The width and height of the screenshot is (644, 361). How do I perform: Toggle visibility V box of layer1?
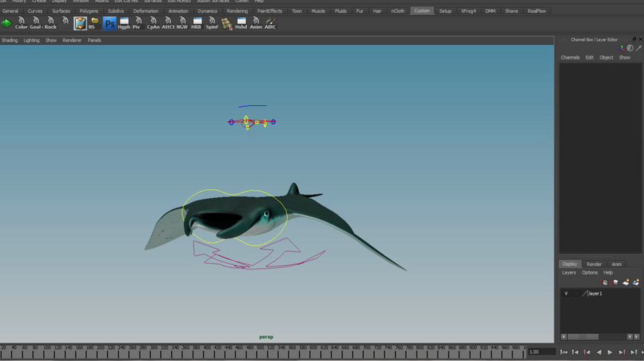pyautogui.click(x=566, y=294)
